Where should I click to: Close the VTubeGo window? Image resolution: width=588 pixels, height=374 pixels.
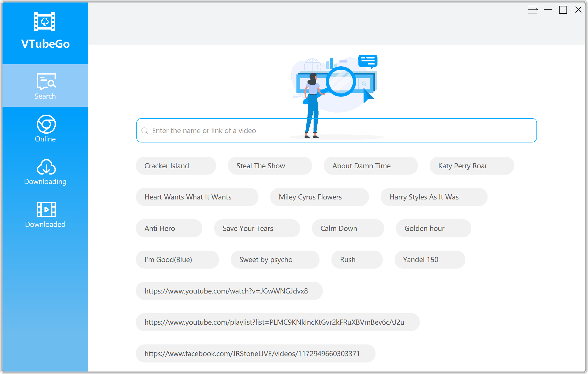(578, 10)
